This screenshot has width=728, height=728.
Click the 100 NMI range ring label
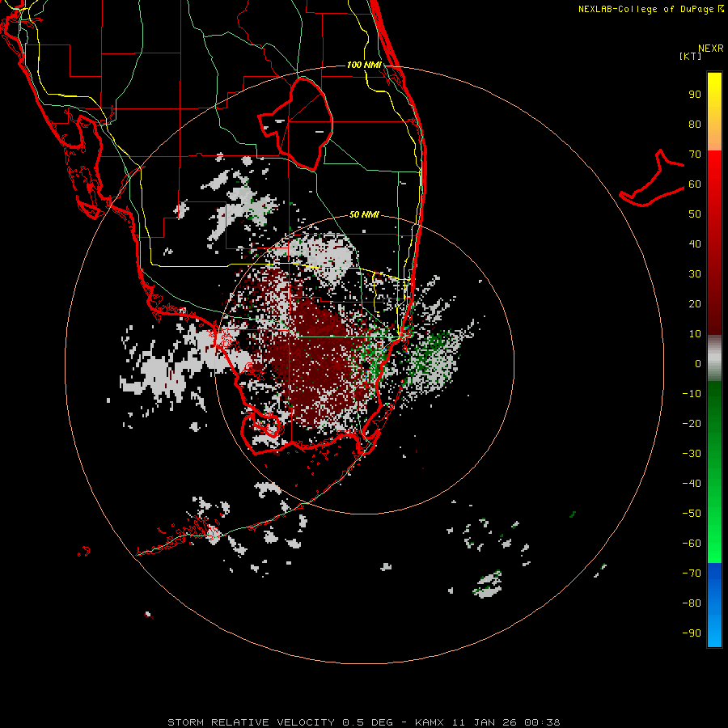coord(364,65)
